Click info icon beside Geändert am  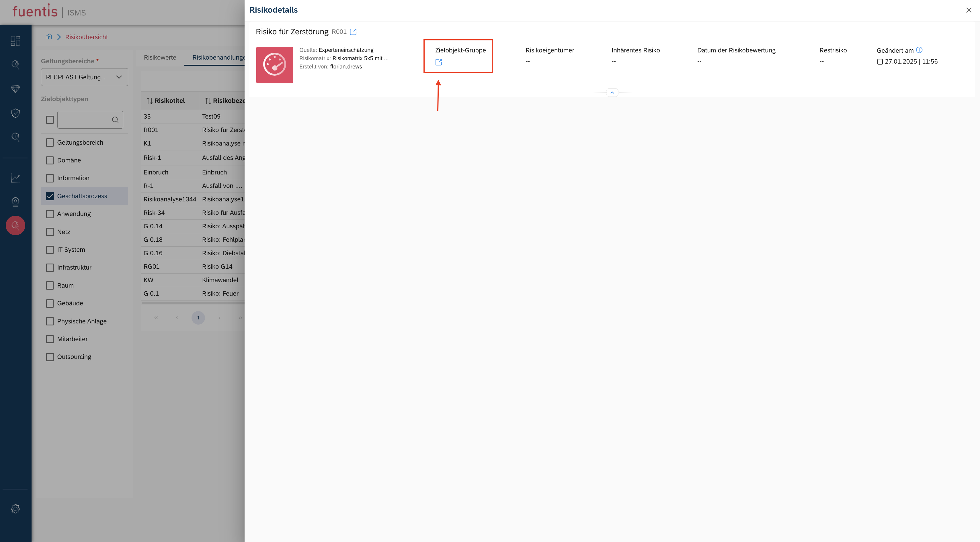919,50
